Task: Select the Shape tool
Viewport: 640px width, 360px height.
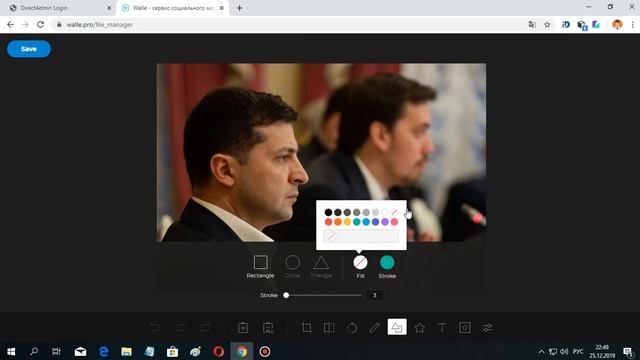Action: [397, 327]
